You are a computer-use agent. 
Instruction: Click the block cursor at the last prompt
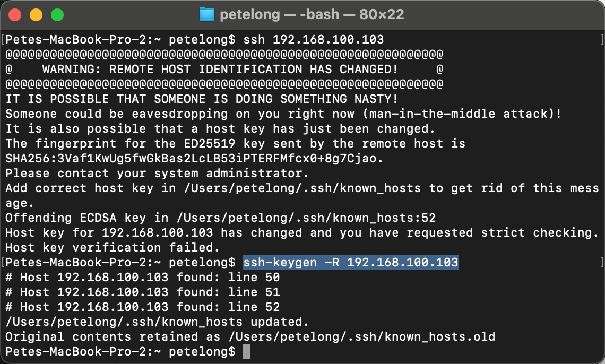click(246, 351)
